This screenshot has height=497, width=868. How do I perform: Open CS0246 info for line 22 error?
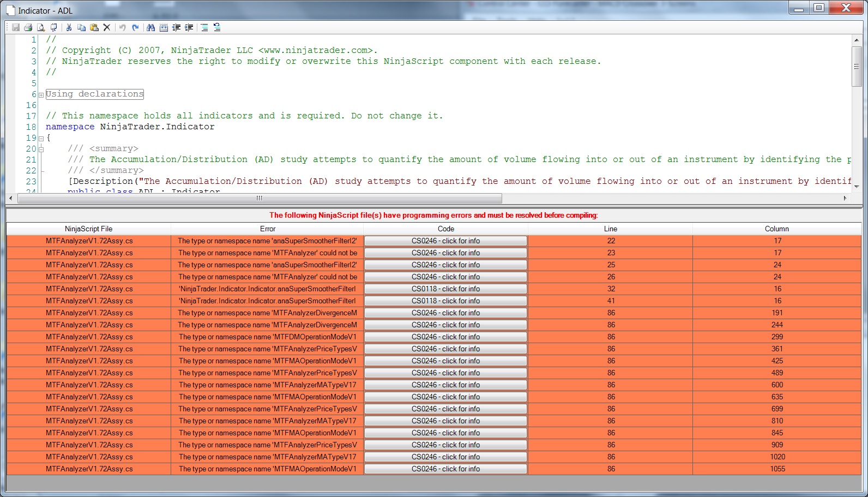[445, 241]
